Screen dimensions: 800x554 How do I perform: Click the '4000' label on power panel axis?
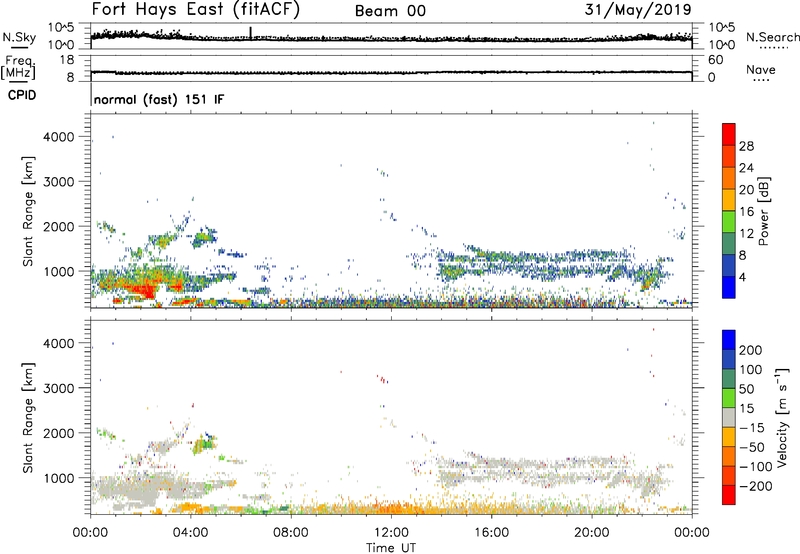(58, 137)
